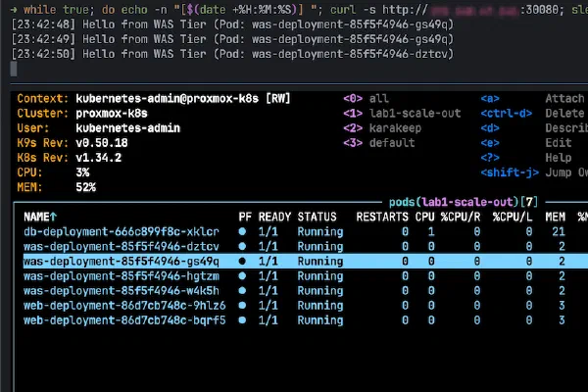Click the PF dot on was-deployment-85f5f4946-dztcv row
588x392 pixels.
click(243, 246)
